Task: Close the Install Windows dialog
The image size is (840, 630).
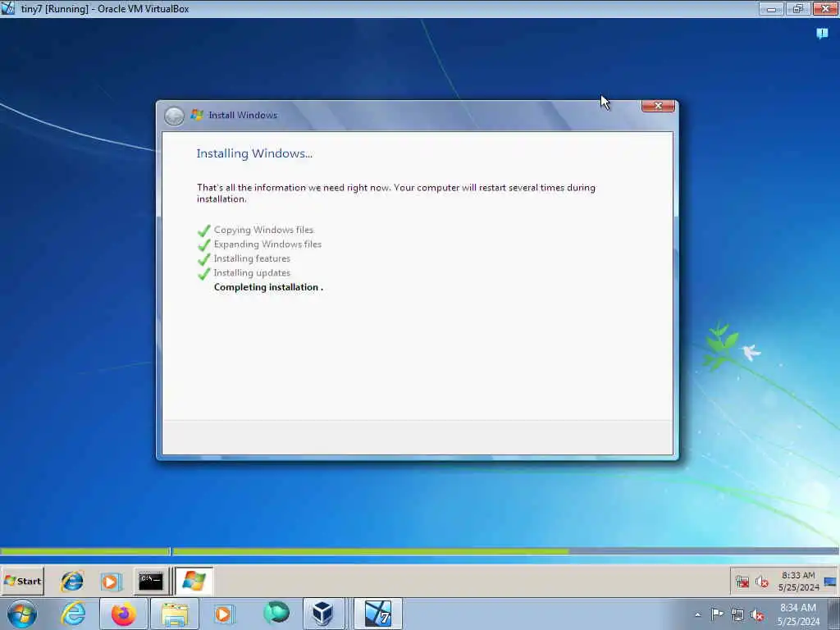Action: [658, 106]
